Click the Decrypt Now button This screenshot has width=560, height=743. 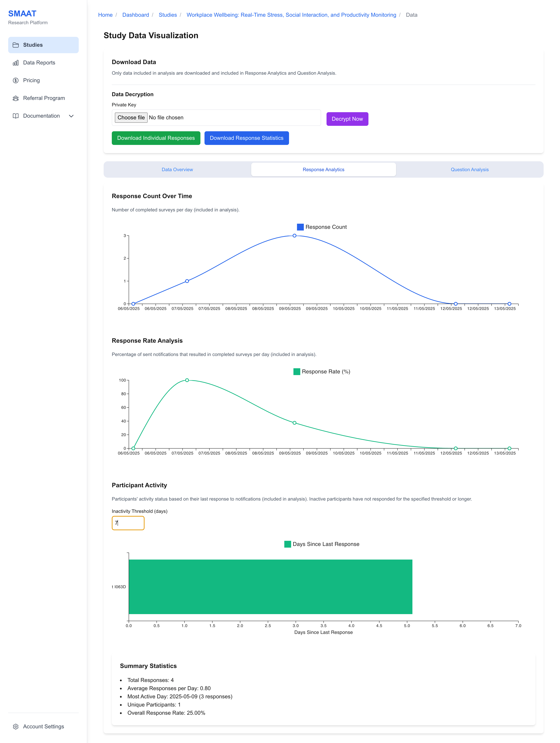[x=347, y=118]
